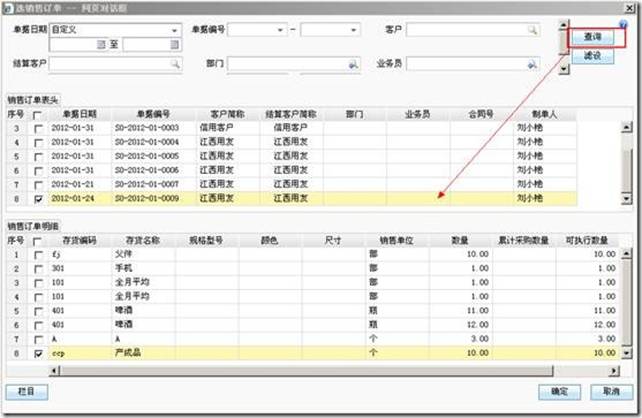Click the 部门 lookup icon
642x418 pixels.
(x=352, y=64)
